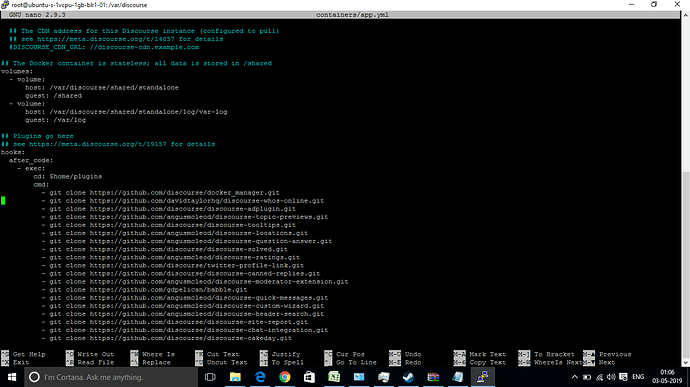Click the Cortana search box
Image resolution: width=690 pixels, height=387 pixels.
click(111, 377)
